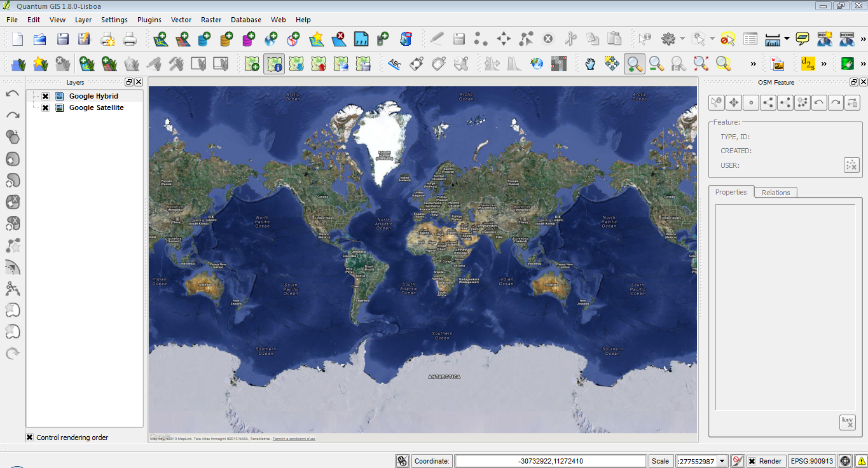Image resolution: width=868 pixels, height=468 pixels.
Task: Click the Save Project As icon
Action: tap(85, 39)
